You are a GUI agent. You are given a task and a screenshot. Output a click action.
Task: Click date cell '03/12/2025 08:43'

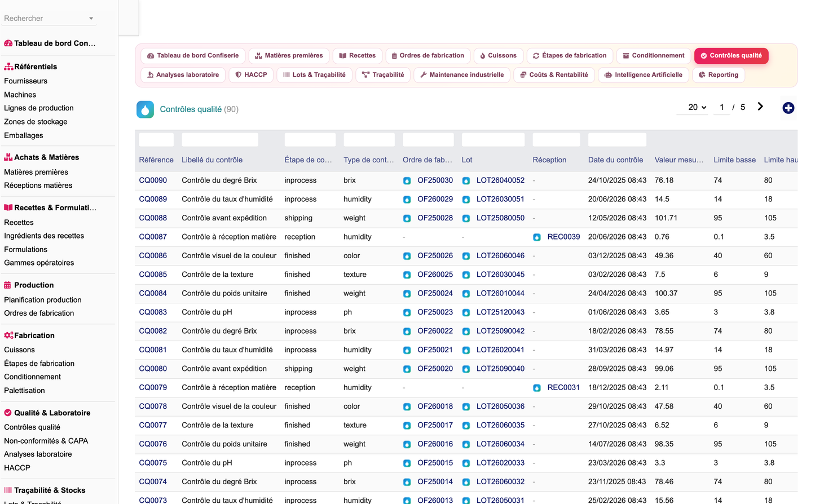click(x=617, y=256)
